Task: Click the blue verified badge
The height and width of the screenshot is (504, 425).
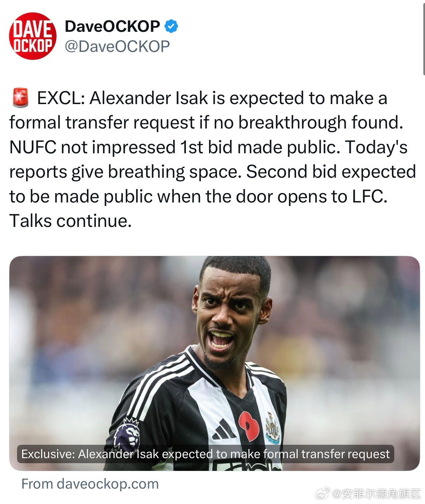Action: point(171,26)
